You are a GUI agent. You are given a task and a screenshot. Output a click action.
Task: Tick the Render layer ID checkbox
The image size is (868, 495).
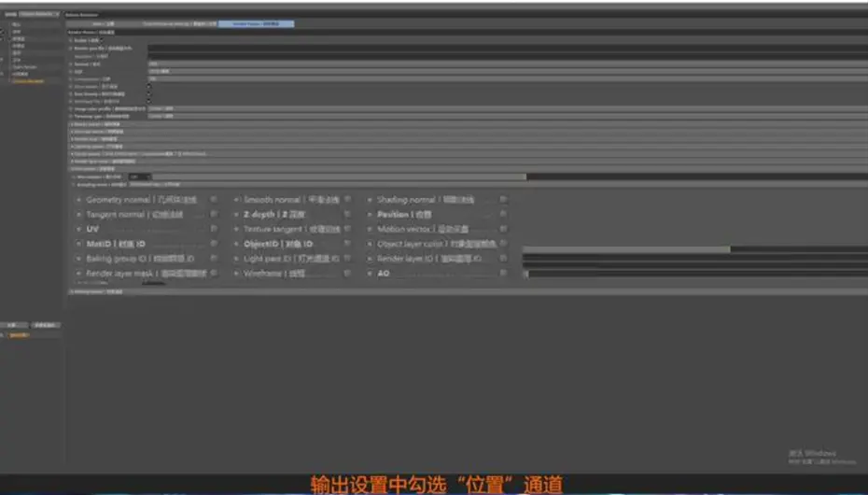pos(503,258)
